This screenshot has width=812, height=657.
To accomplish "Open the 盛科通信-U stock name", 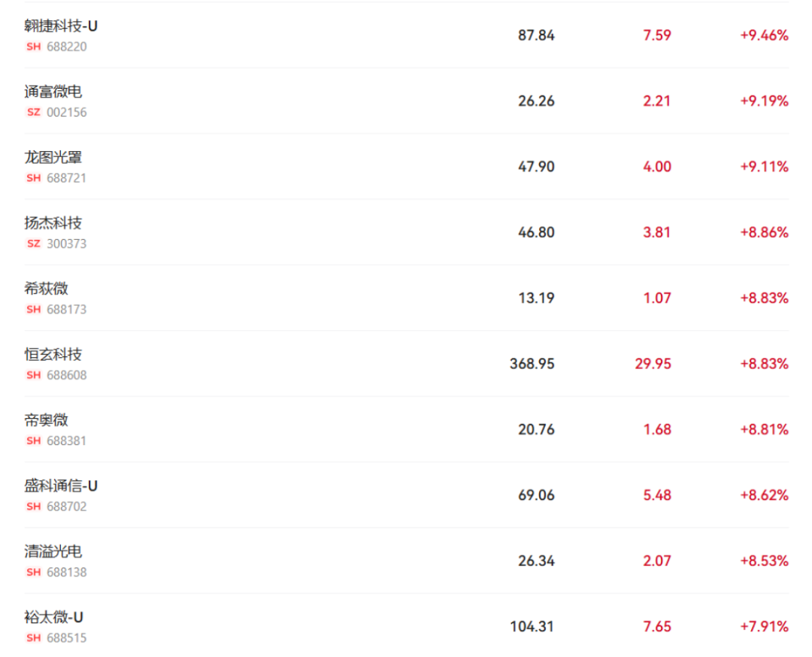I will pos(61,486).
